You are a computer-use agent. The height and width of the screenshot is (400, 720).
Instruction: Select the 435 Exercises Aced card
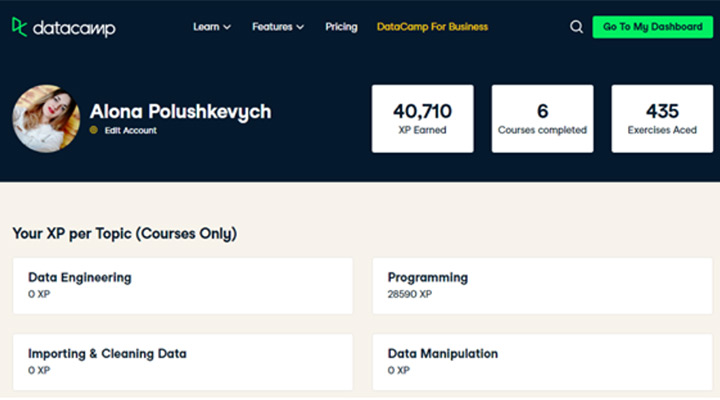tap(662, 118)
